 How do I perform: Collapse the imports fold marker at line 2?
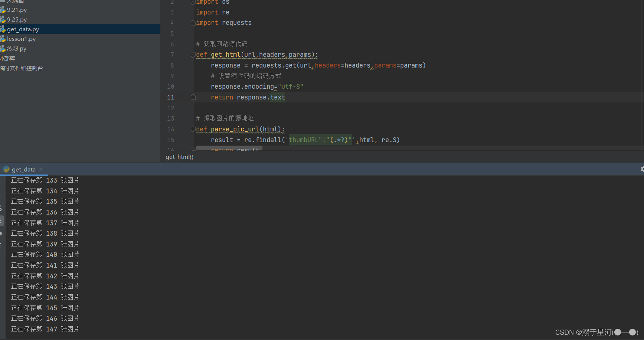click(193, 2)
